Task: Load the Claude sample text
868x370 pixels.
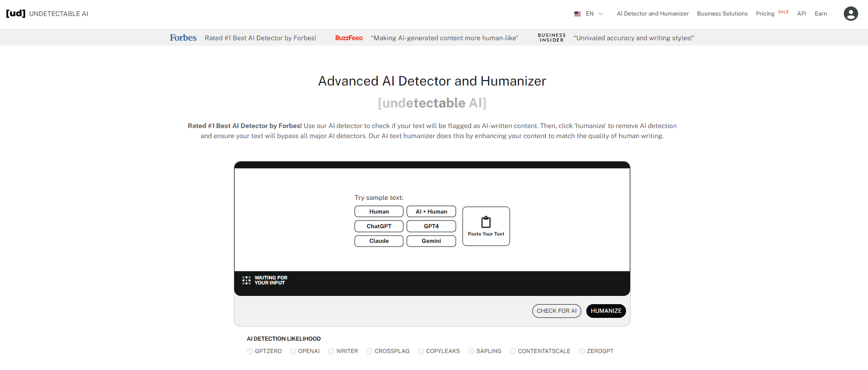Action: click(x=379, y=241)
